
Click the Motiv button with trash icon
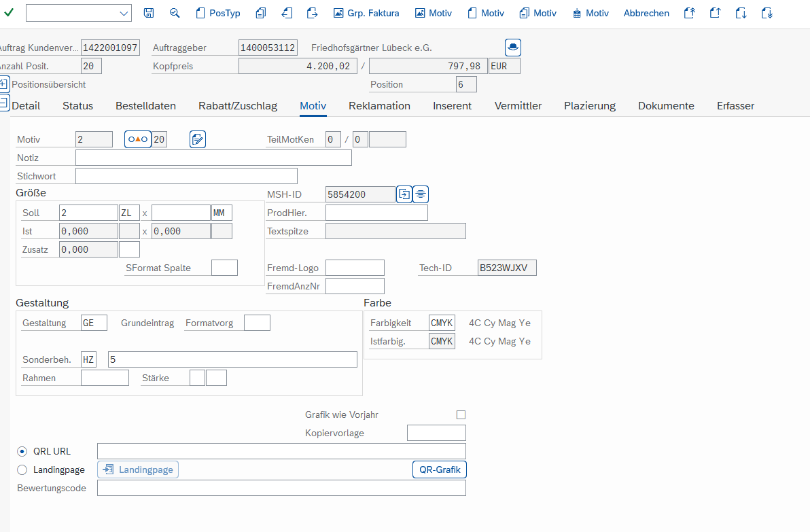click(x=591, y=14)
